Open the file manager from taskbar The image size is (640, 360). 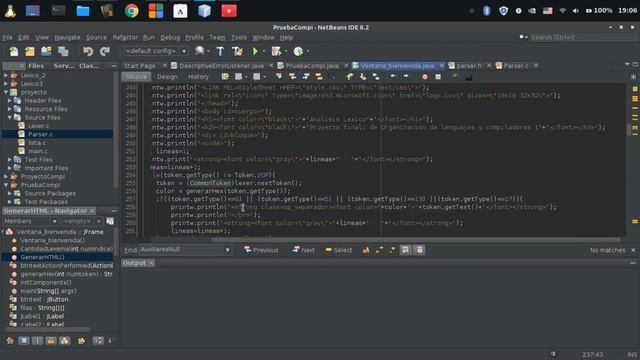coord(83,11)
